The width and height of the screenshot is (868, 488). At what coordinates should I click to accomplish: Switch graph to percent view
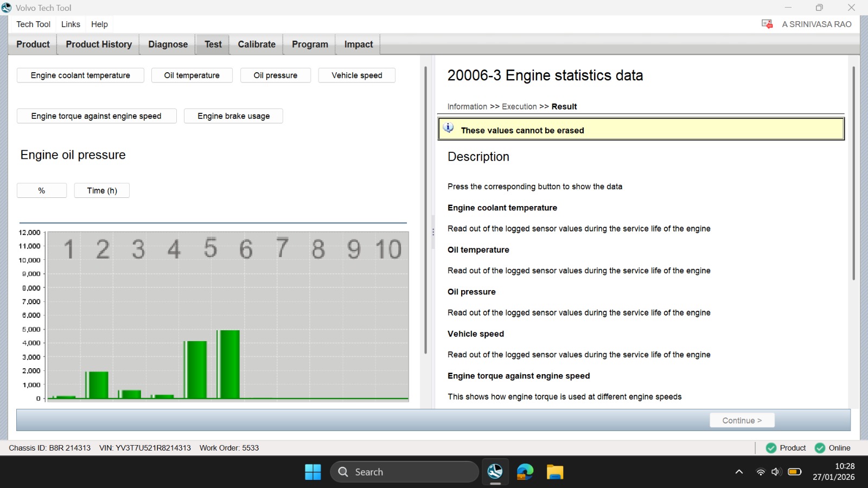point(42,190)
